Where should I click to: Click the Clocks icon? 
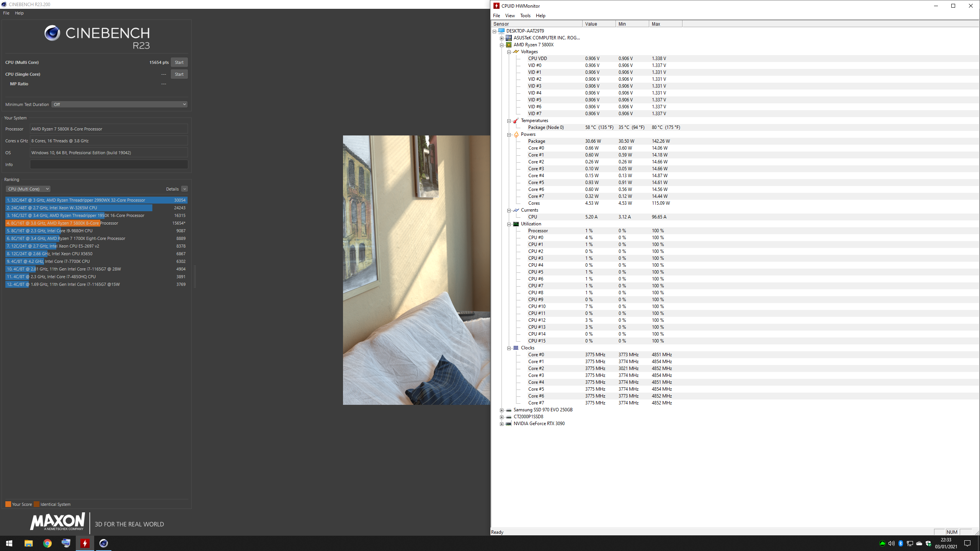(516, 347)
